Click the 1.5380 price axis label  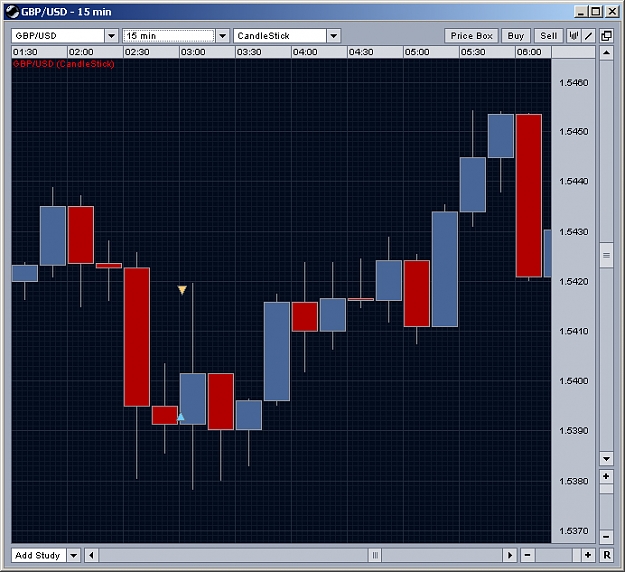574,482
